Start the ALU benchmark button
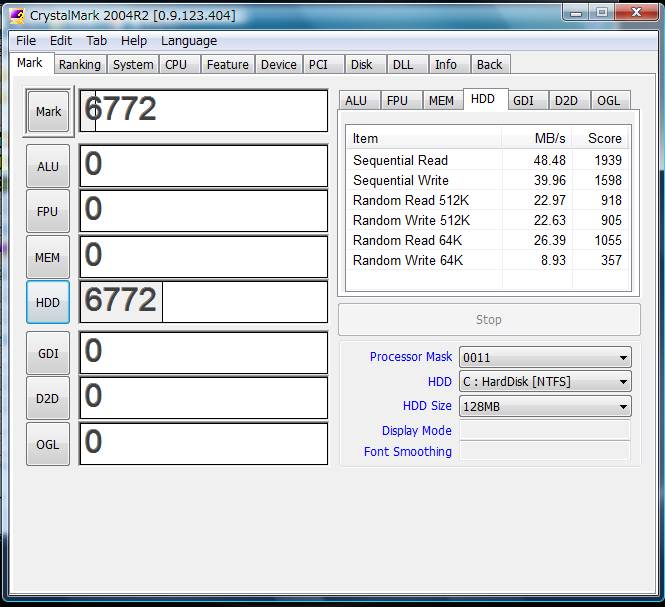The image size is (665, 607). (x=48, y=166)
